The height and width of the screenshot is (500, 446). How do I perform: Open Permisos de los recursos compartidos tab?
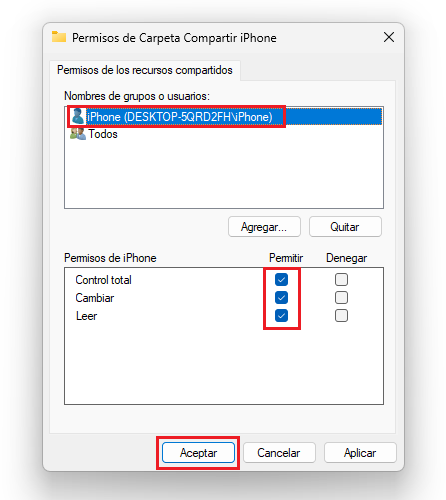pos(145,70)
